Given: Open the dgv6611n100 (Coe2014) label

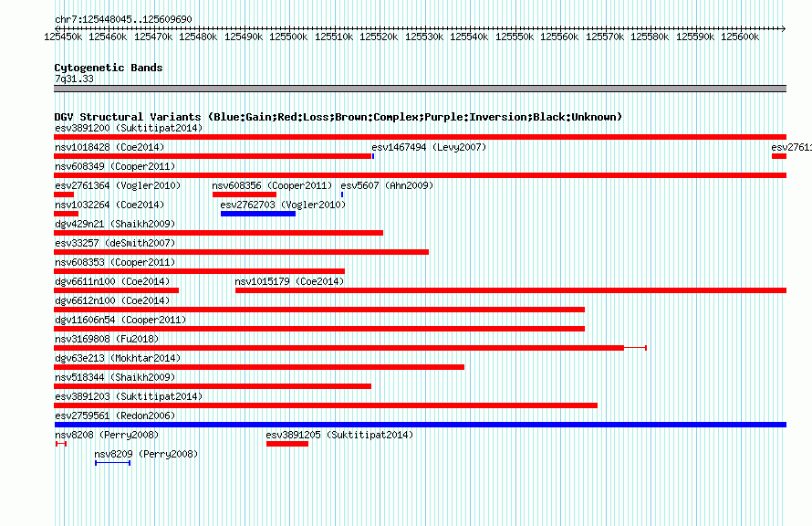Looking at the screenshot, I should [112, 281].
